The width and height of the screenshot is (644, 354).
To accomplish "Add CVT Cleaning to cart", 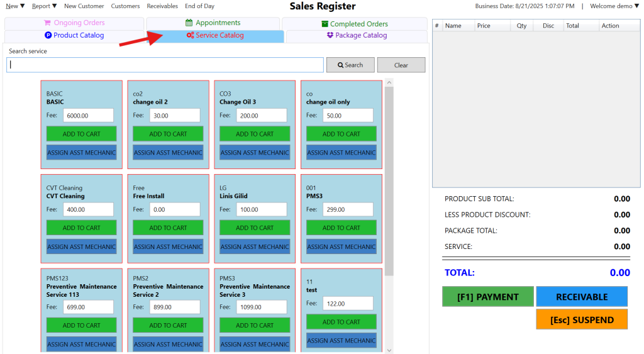I will pyautogui.click(x=81, y=228).
